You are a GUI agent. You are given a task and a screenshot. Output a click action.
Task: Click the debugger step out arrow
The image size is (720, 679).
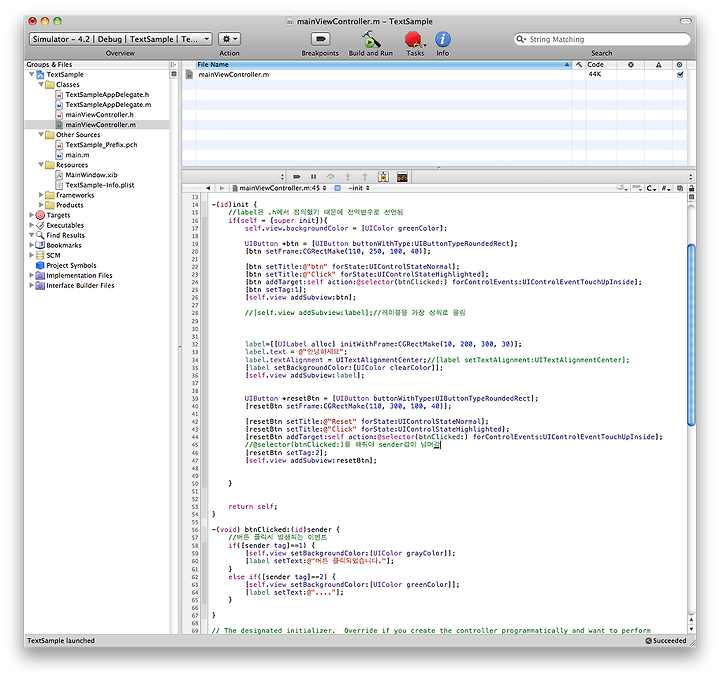(365, 177)
